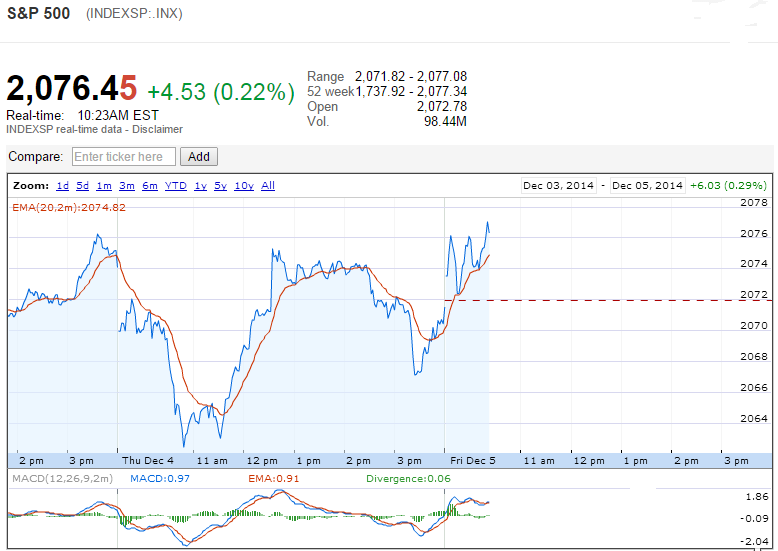Image resolution: width=778 pixels, height=551 pixels.
Task: Edit the Dec 05, 2014 end date
Action: coord(648,186)
